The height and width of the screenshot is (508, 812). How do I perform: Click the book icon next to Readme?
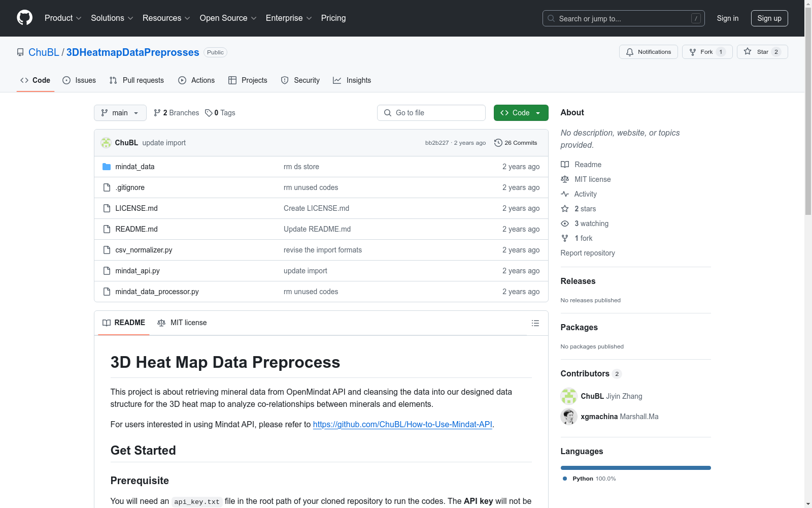point(565,165)
